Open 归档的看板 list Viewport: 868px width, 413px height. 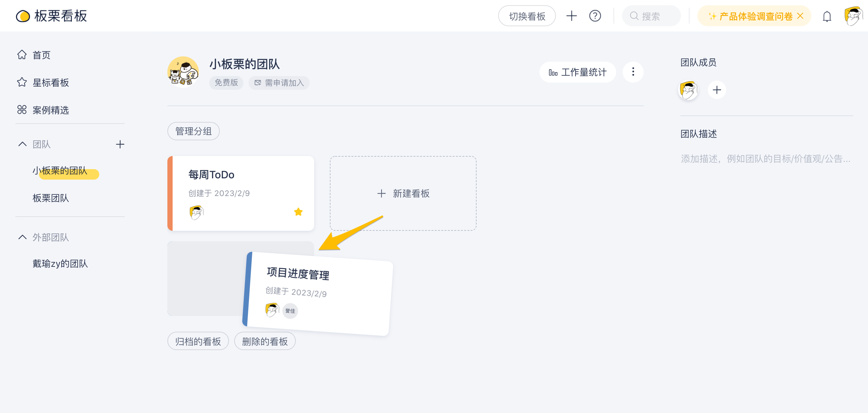(x=198, y=341)
